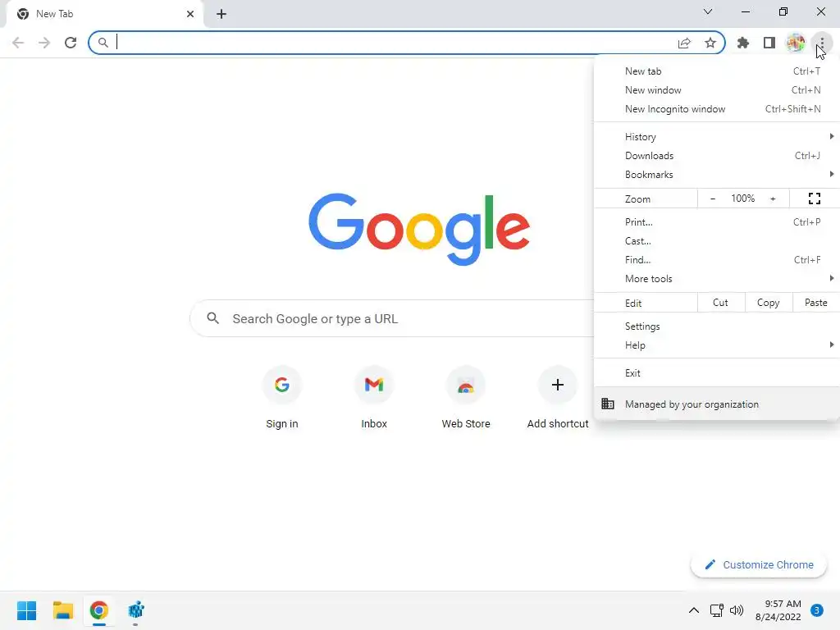
Task: Close the New Tab tab
Action: pos(190,14)
